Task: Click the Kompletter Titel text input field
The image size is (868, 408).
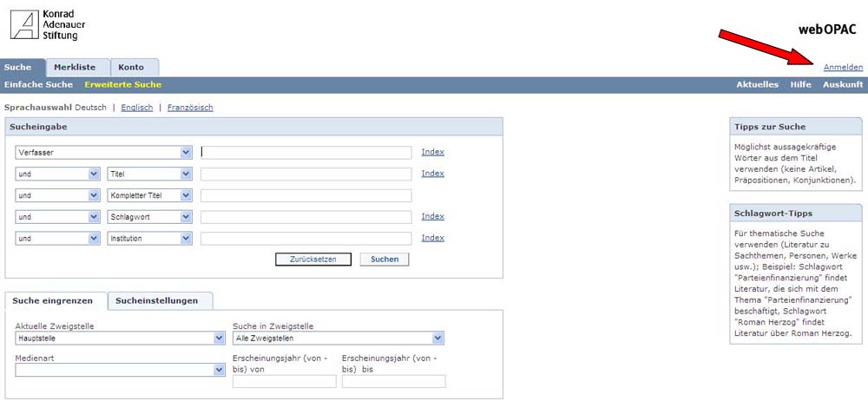Action: [306, 195]
